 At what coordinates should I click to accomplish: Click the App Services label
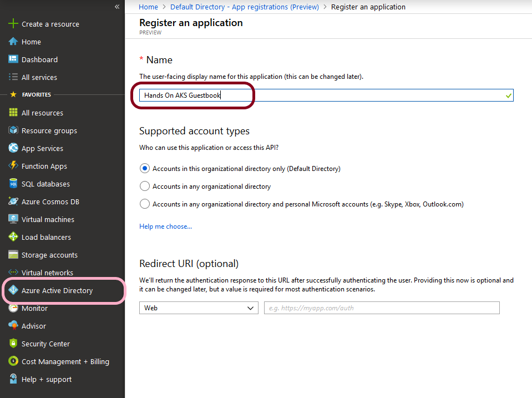42,149
